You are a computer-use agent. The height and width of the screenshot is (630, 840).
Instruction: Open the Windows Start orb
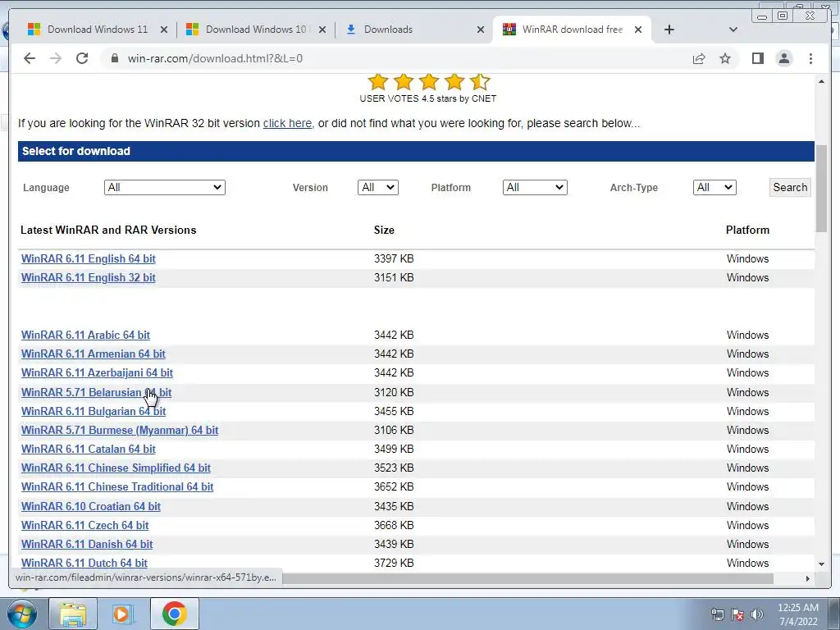tap(22, 614)
